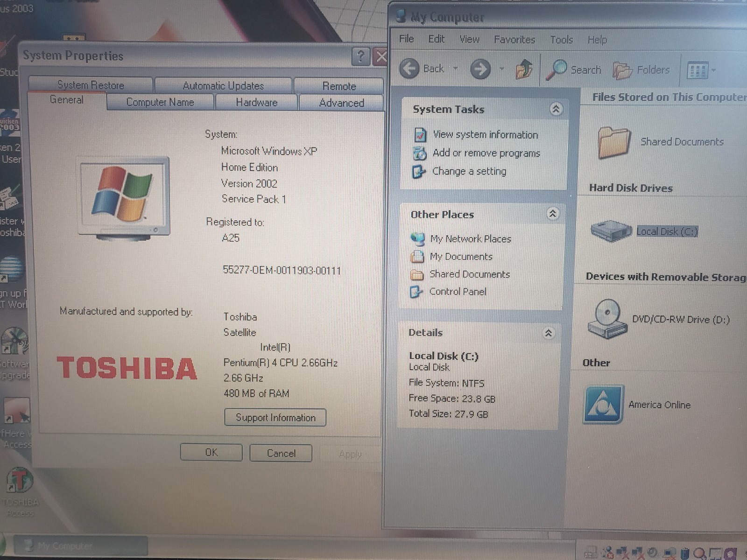Screen dimensions: 747x560
Task: Click My Network Places icon
Action: 417,239
